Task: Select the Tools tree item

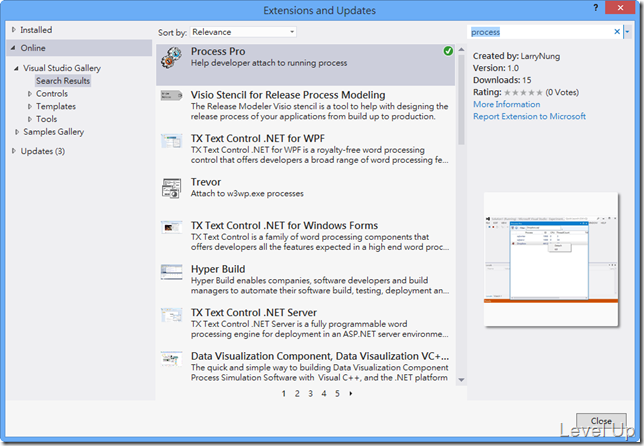Action: 46,119
